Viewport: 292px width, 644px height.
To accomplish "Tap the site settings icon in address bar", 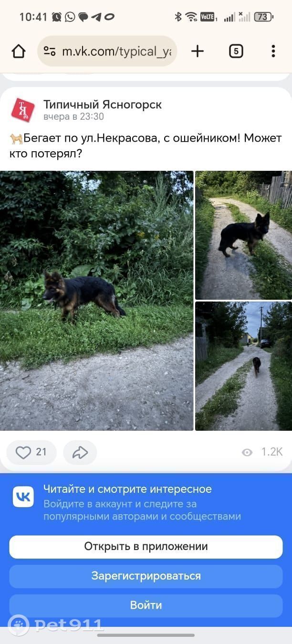I will point(50,51).
